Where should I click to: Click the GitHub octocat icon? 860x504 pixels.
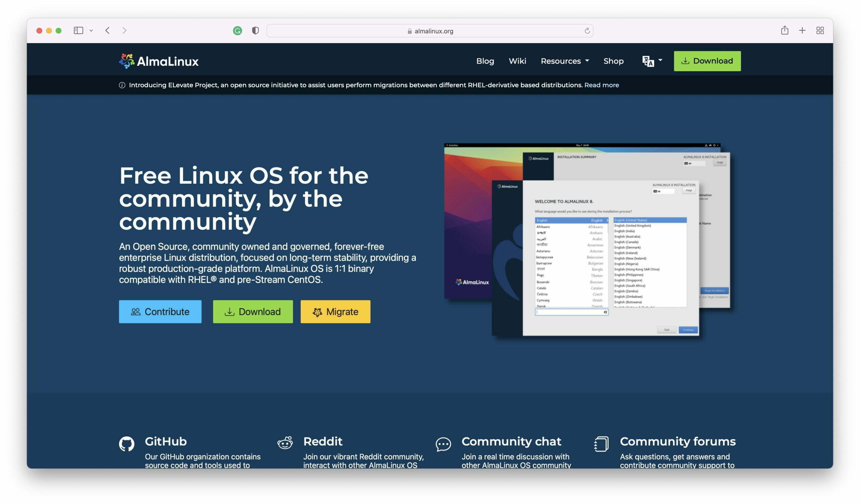tap(127, 444)
